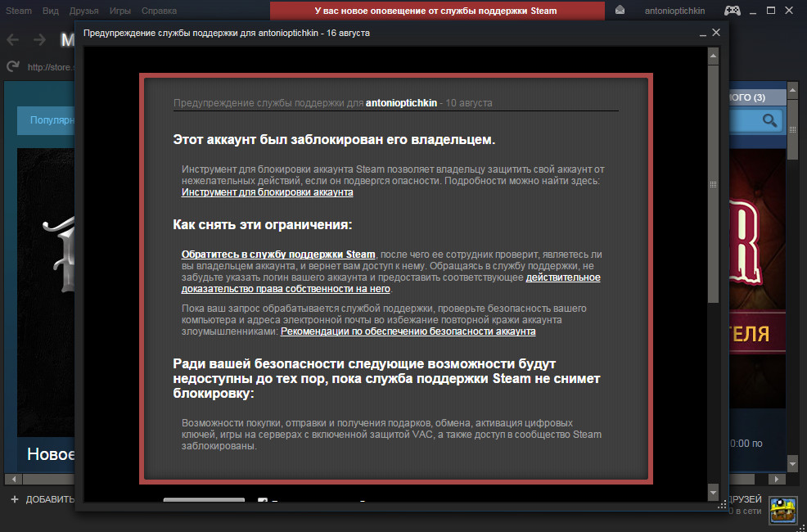807x532 pixels.
Task: Open the friends list via 'ДРУЗЕЙ'
Action: point(746,499)
